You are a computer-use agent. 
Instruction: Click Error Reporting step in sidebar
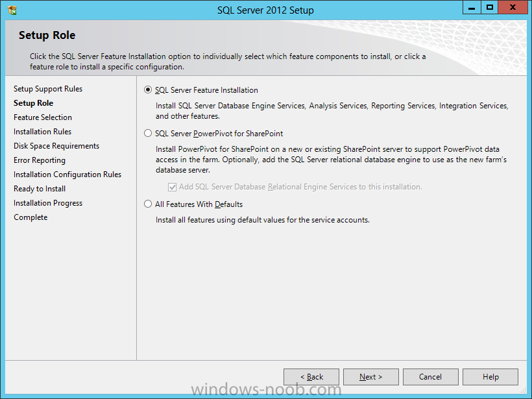[40, 160]
